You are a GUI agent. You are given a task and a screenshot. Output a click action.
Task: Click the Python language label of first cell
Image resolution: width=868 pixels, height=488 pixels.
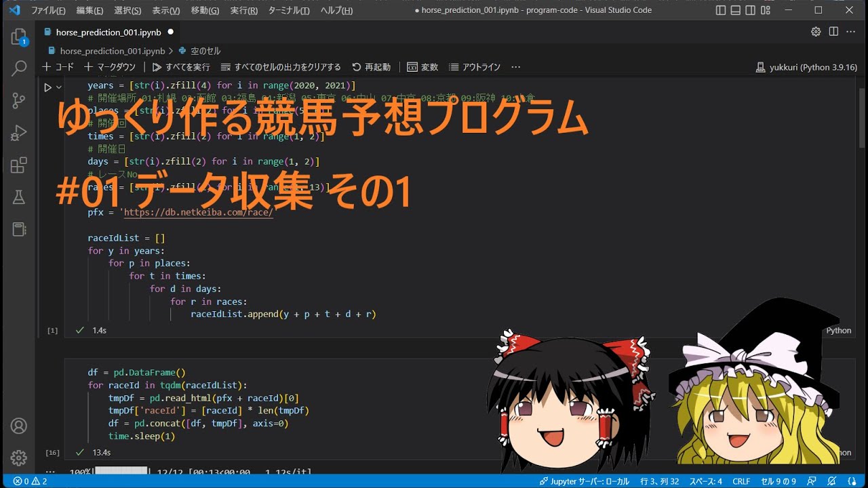[x=838, y=330]
